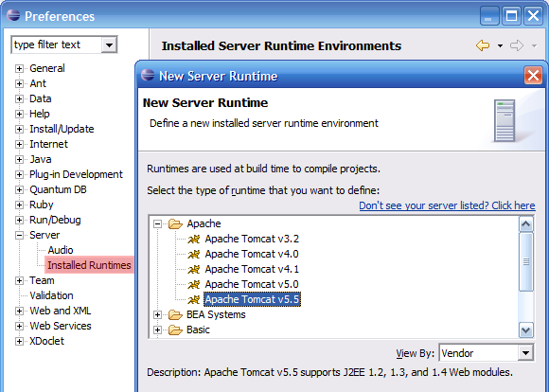Click the grey forward navigation arrow
This screenshot has width=549, height=392.
coord(517,45)
